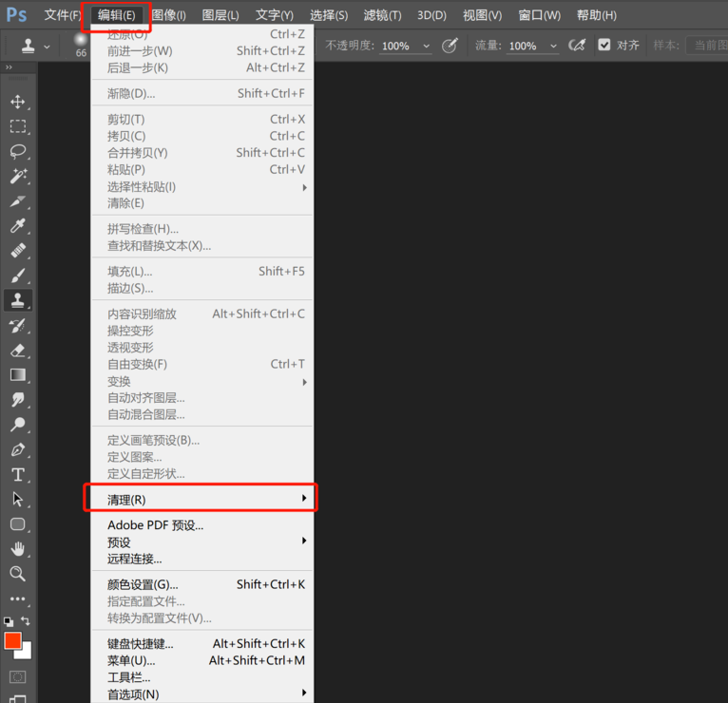
Task: Select the Zoom magnifier tool
Action: [18, 574]
